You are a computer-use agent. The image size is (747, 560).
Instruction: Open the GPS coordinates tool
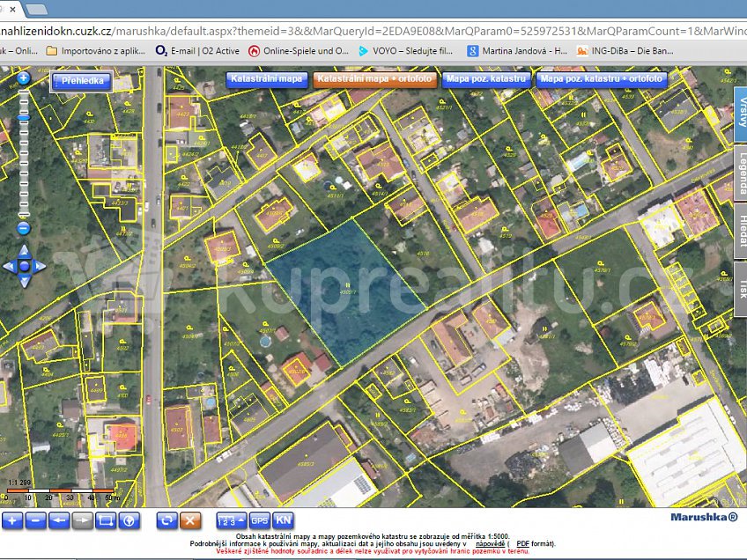(x=260, y=520)
